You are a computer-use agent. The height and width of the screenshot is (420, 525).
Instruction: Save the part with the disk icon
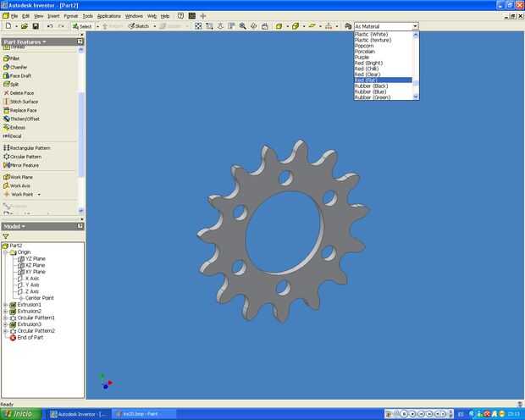click(x=36, y=25)
